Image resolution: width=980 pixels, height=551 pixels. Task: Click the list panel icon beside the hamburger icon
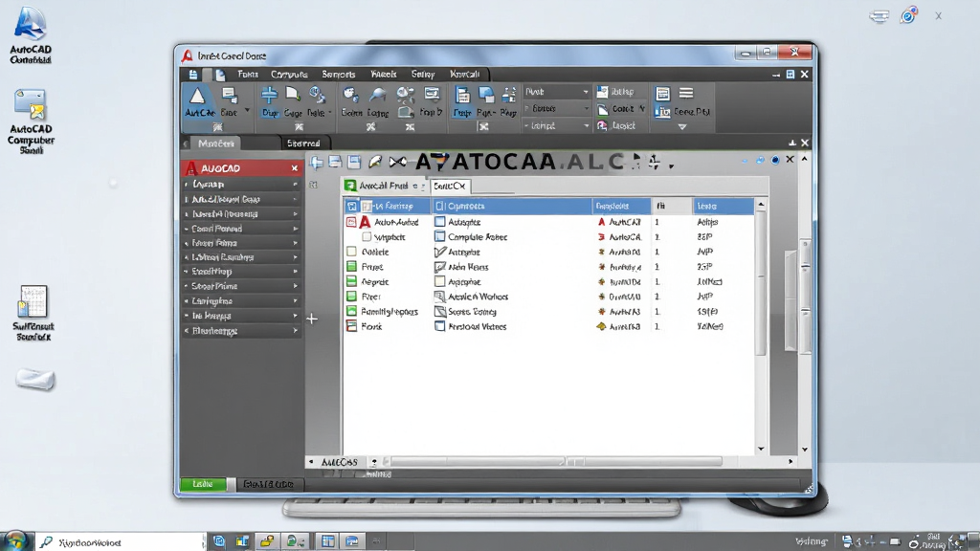662,94
